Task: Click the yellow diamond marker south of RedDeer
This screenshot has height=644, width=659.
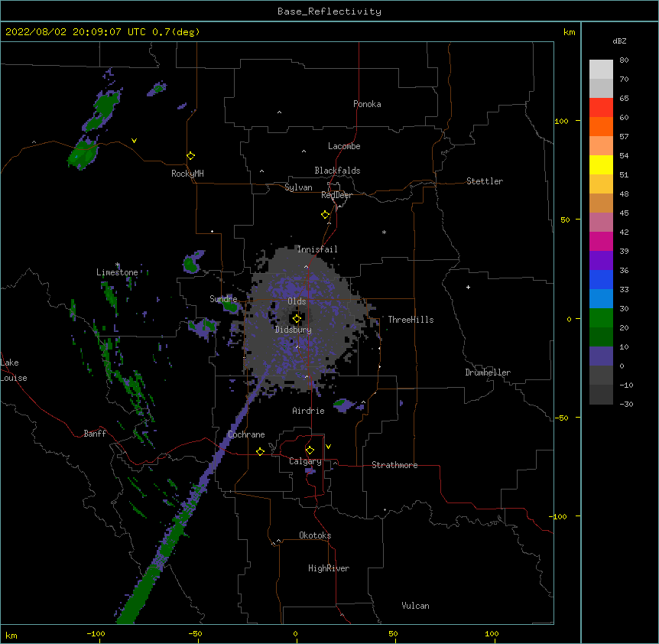Action: 326,215
